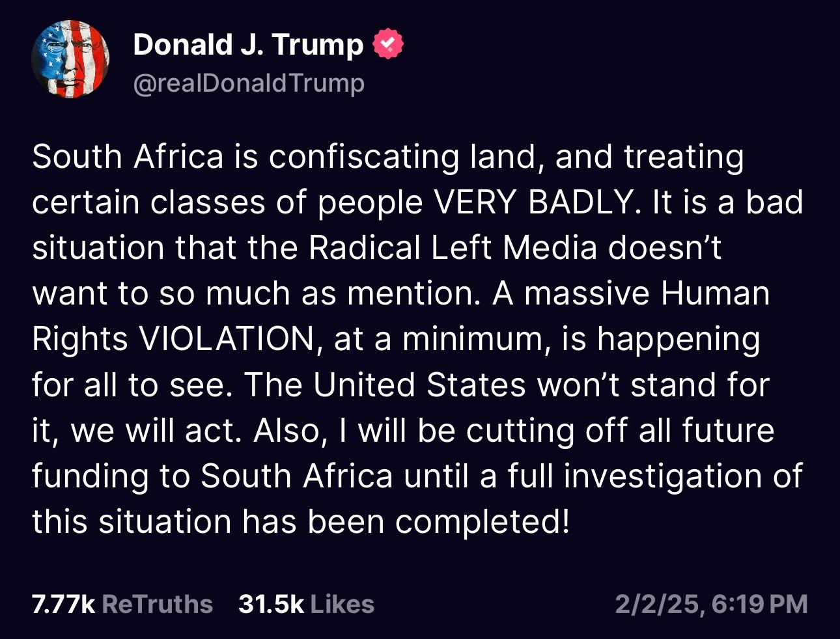Click the 6:19 PM time
The height and width of the screenshot is (639, 840).
click(x=759, y=604)
